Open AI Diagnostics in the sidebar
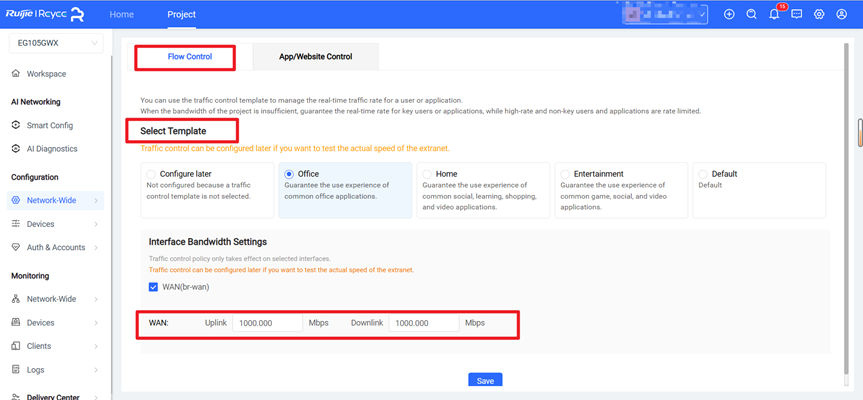The image size is (863, 400). click(x=50, y=149)
